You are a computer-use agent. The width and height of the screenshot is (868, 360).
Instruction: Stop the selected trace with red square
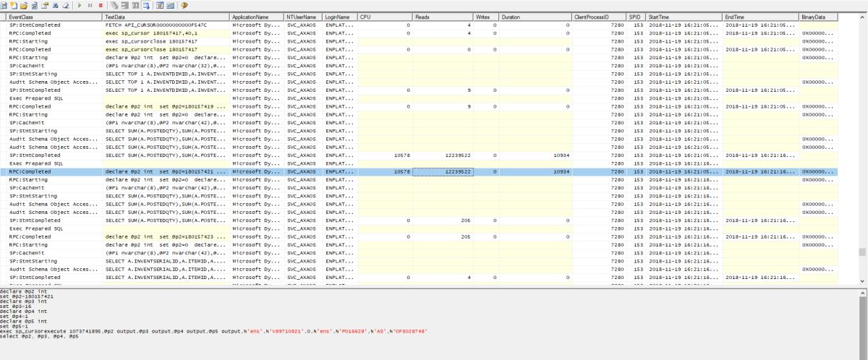pyautogui.click(x=101, y=5)
